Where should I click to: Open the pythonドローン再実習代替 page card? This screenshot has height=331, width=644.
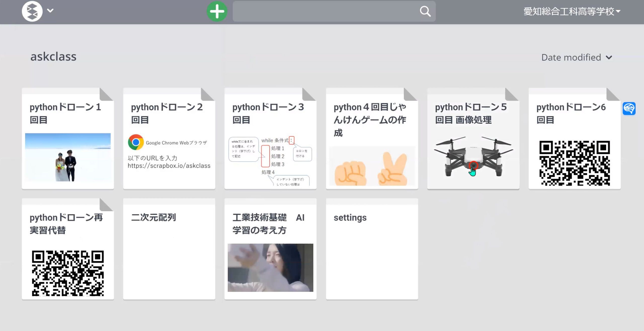(x=68, y=249)
